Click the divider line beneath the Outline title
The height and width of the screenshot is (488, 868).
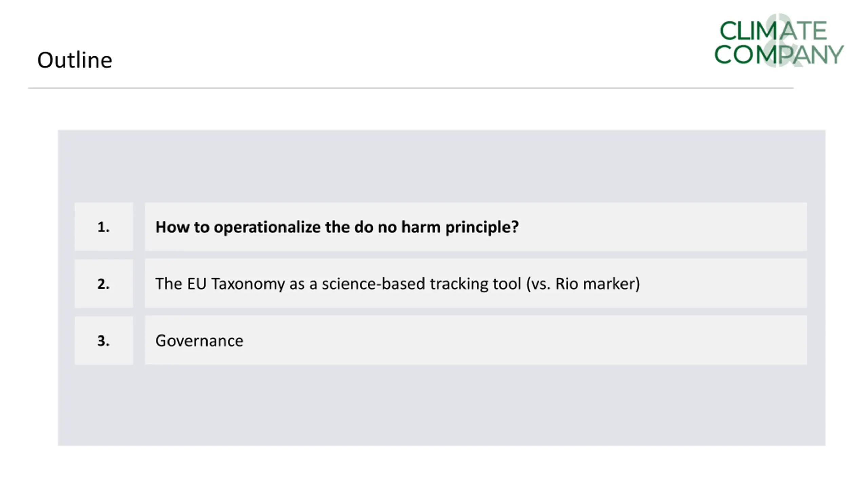(x=411, y=88)
